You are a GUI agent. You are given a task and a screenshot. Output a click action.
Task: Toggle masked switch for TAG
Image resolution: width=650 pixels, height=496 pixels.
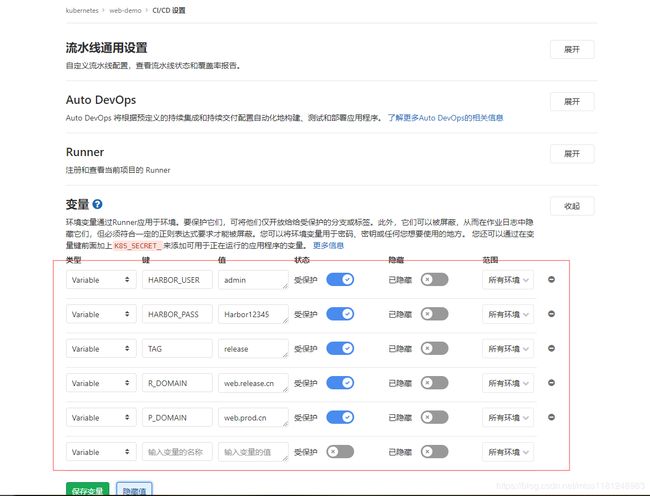point(434,348)
